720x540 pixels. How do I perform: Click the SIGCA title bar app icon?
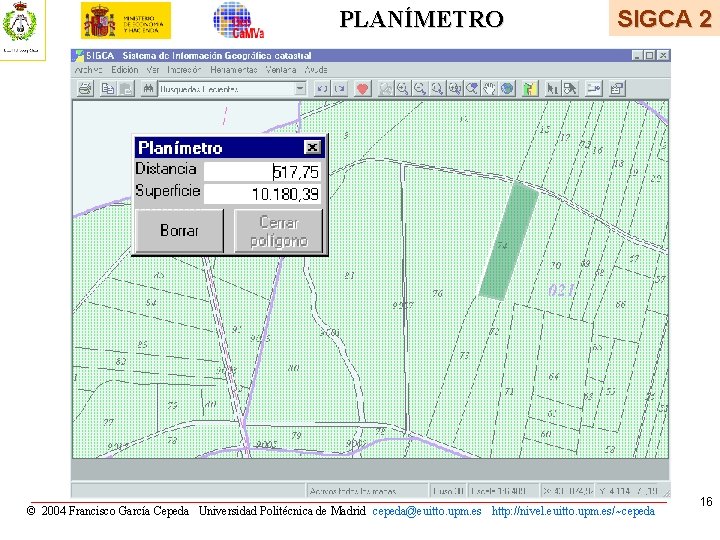click(x=79, y=56)
